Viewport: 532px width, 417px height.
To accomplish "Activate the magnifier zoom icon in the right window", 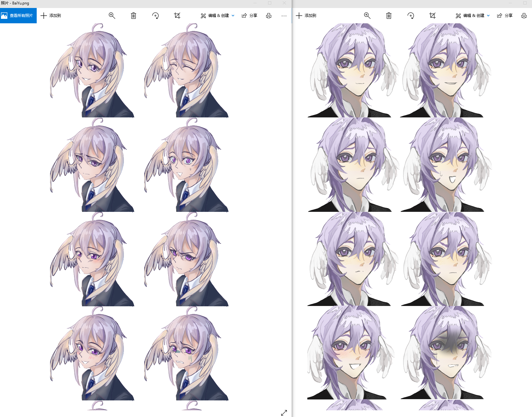I will point(367,15).
